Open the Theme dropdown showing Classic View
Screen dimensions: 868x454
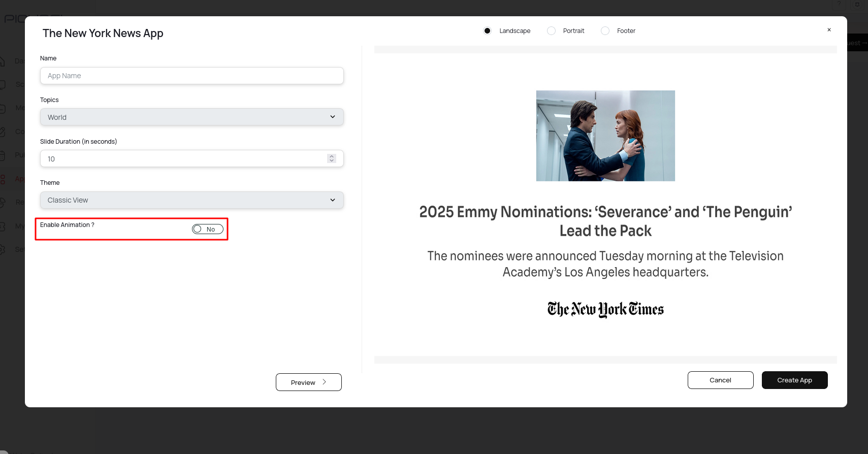point(191,200)
